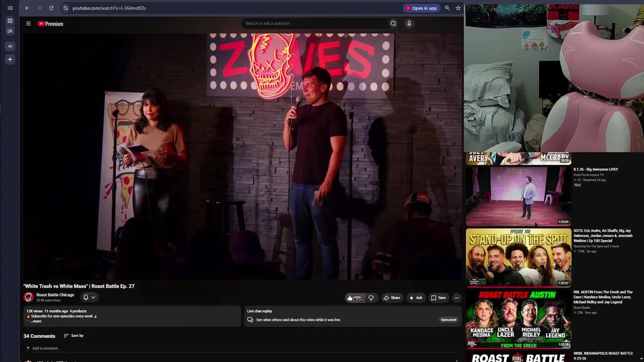Click the 'New' badge on Big Awesome LIVE
The height and width of the screenshot is (362, 644).
tap(578, 185)
